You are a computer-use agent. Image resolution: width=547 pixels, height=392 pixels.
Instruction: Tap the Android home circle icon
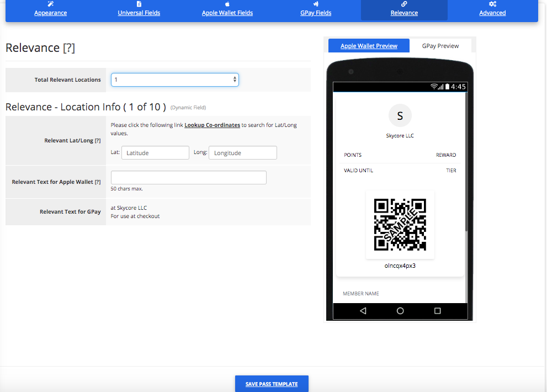400,311
